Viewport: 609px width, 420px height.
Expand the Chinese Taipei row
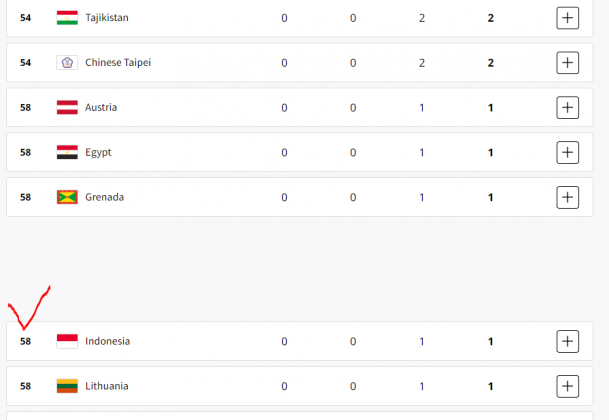coord(567,63)
